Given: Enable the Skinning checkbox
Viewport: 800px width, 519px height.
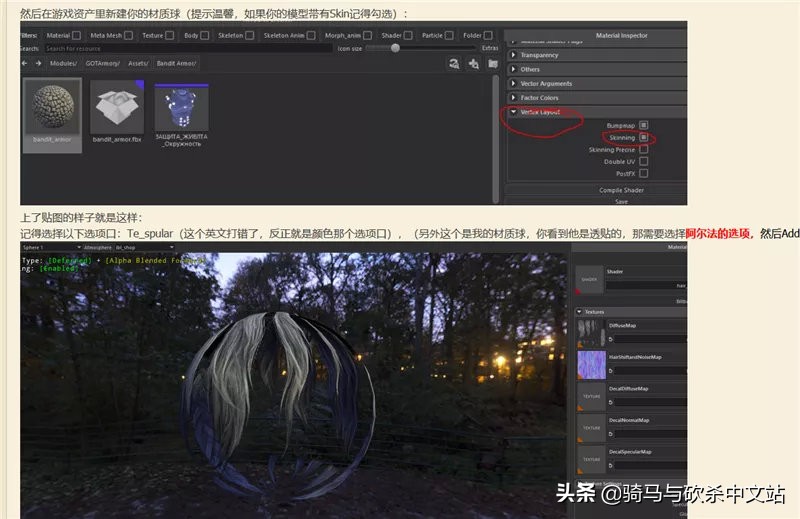Looking at the screenshot, I should (644, 137).
